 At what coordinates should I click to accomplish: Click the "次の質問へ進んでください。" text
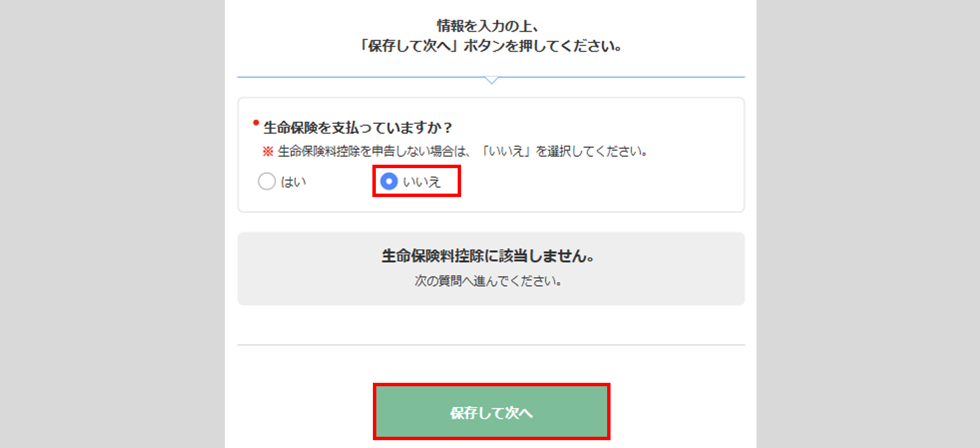488,281
